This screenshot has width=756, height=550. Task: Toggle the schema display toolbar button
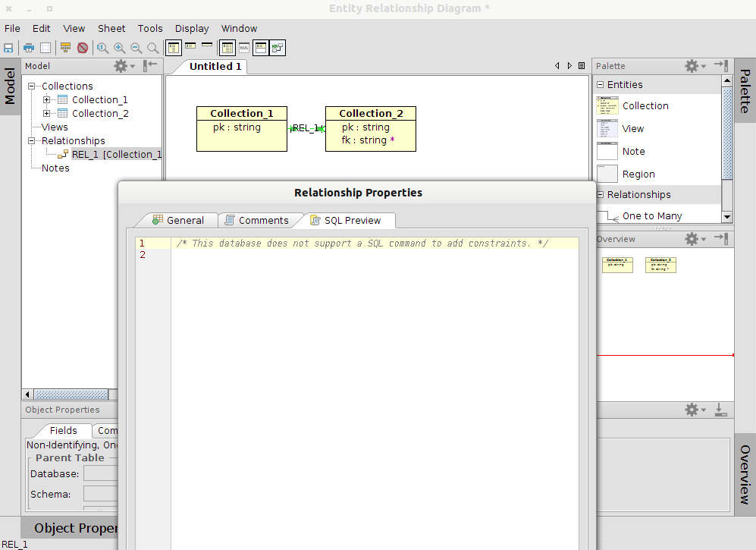[x=261, y=48]
